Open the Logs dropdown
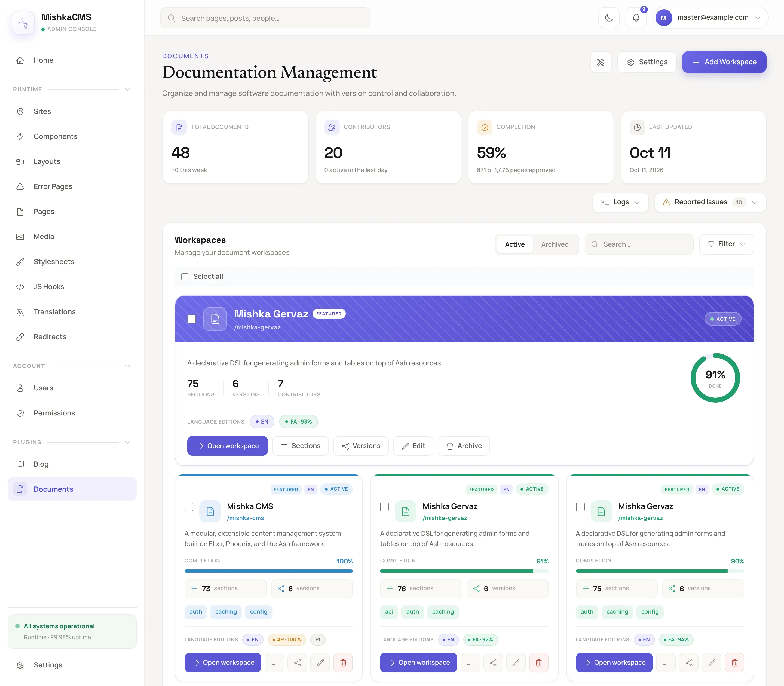Viewport: 784px width, 686px height. coord(621,202)
